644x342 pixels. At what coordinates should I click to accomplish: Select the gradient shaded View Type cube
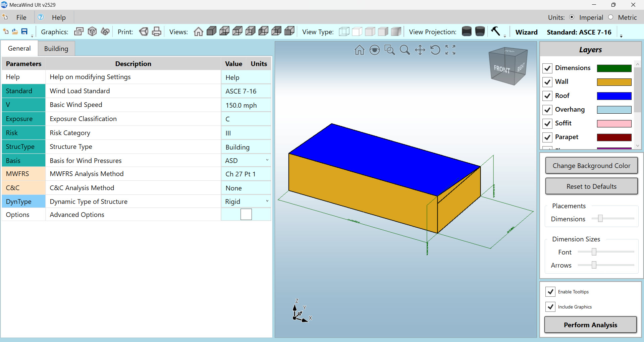tap(396, 32)
